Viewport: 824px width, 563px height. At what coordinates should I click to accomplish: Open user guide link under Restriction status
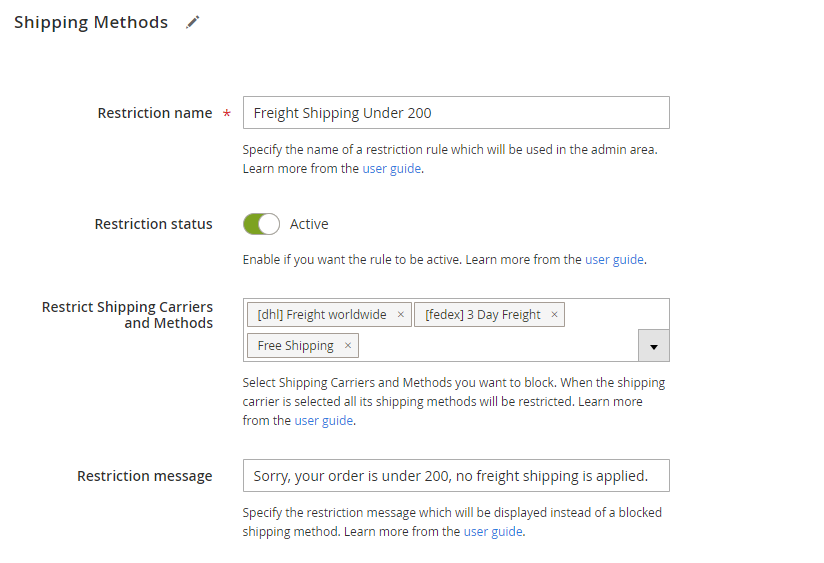click(614, 259)
